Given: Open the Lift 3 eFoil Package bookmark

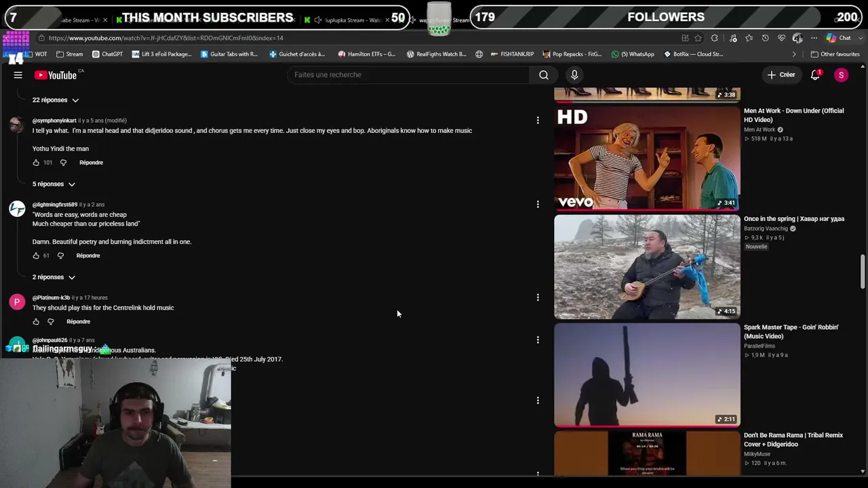Looking at the screenshot, I should (x=162, y=54).
